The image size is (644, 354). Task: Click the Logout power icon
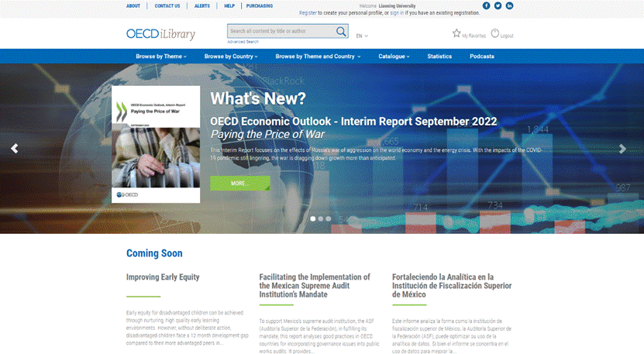click(495, 33)
